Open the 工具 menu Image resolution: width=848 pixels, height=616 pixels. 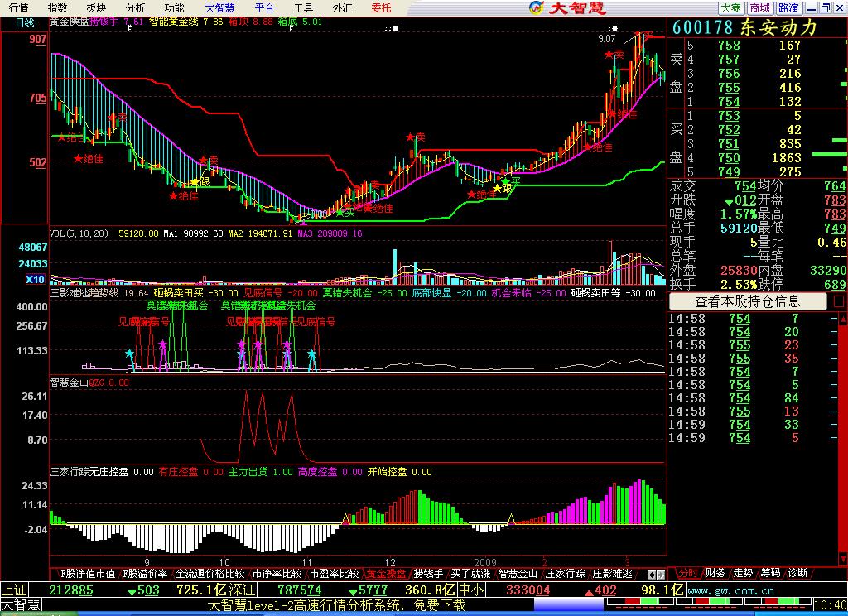(303, 8)
